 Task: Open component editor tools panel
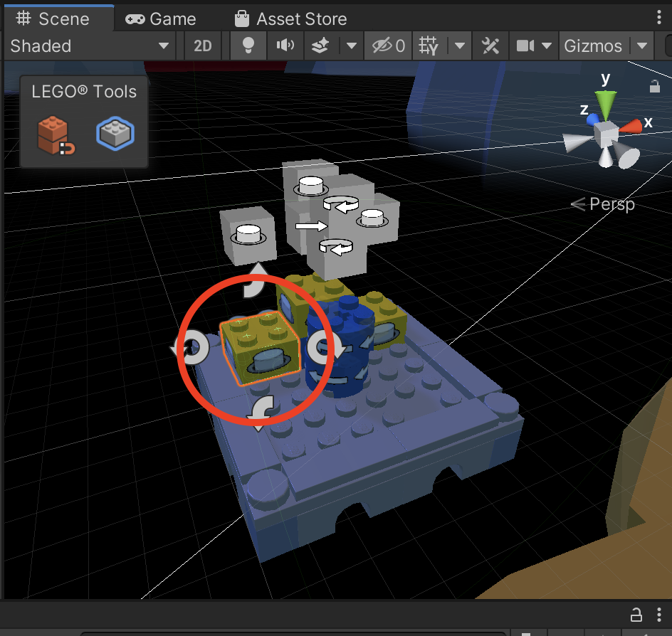490,46
